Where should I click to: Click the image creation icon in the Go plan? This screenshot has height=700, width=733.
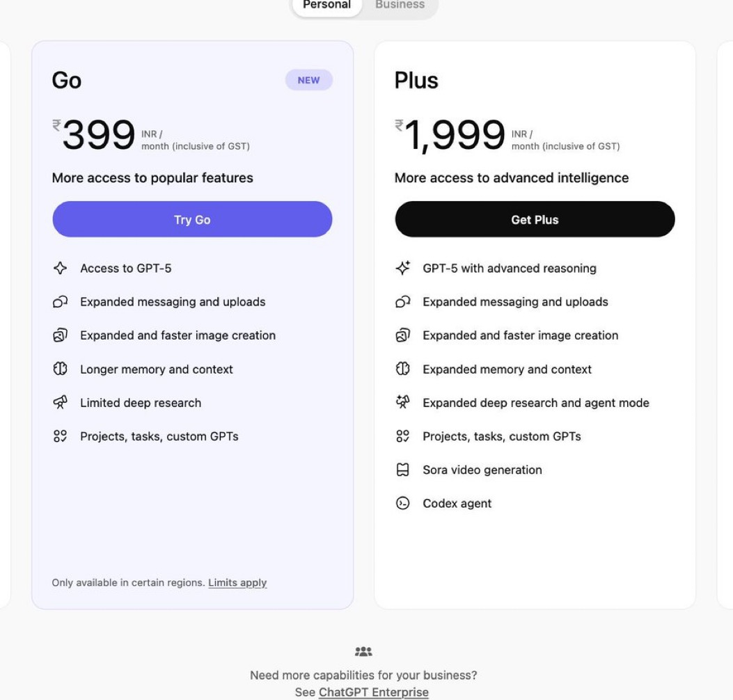60,335
